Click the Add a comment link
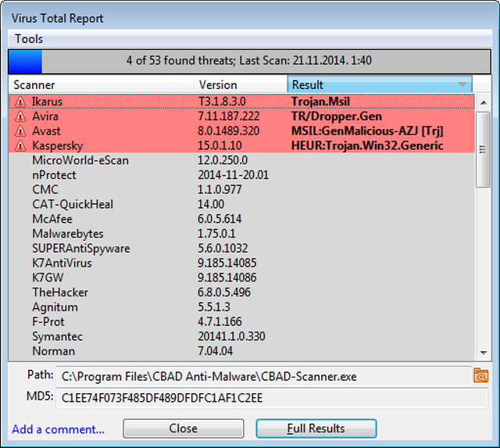Screen dimensions: 500x448 (58, 429)
